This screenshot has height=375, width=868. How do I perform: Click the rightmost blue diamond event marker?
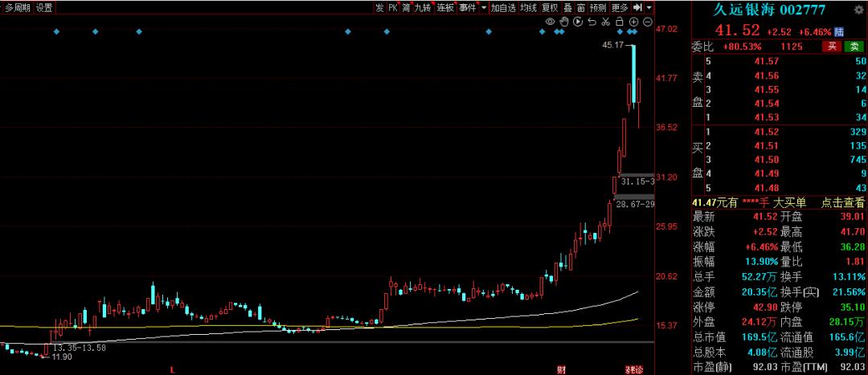pyautogui.click(x=634, y=32)
